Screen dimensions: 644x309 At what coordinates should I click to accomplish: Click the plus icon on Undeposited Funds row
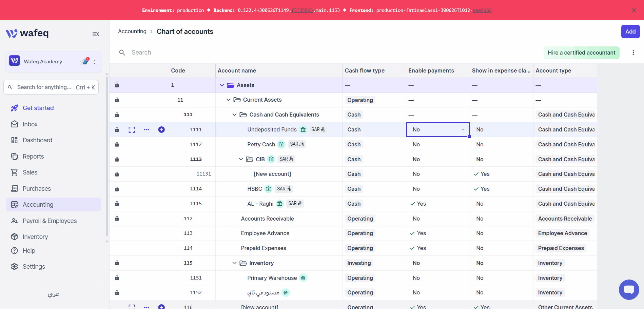(x=161, y=129)
